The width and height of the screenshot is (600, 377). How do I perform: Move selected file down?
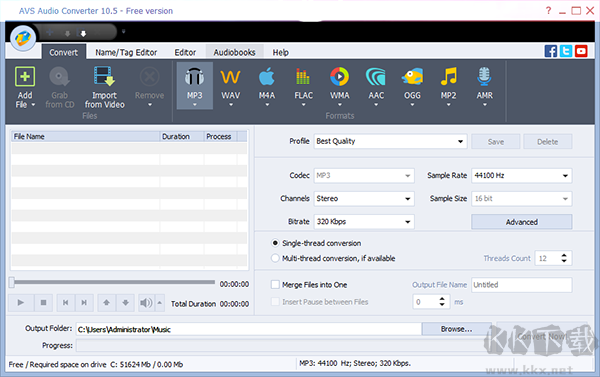tap(125, 303)
